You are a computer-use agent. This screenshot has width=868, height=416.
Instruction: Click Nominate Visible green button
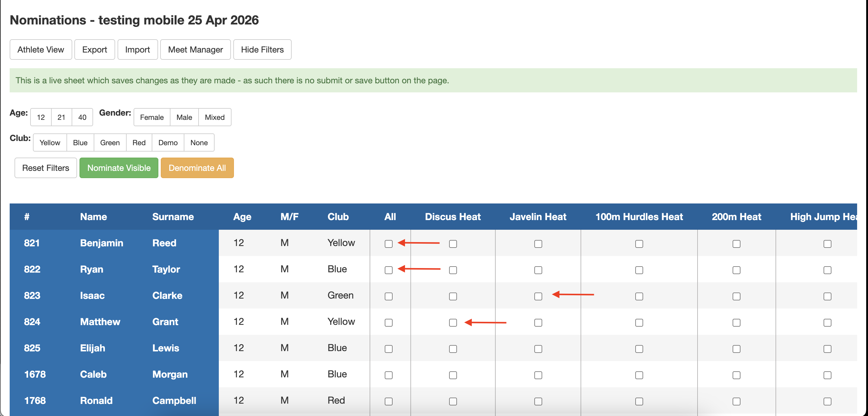(119, 168)
